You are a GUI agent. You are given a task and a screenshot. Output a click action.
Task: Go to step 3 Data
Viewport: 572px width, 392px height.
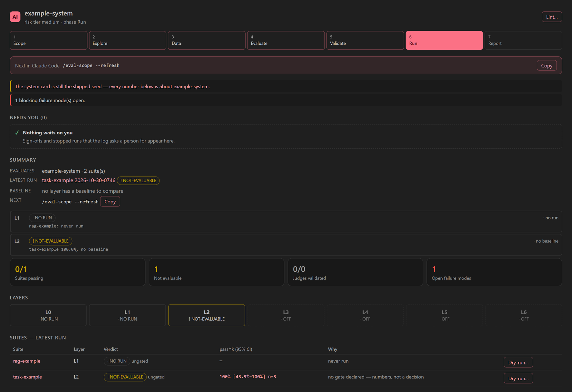pos(207,40)
